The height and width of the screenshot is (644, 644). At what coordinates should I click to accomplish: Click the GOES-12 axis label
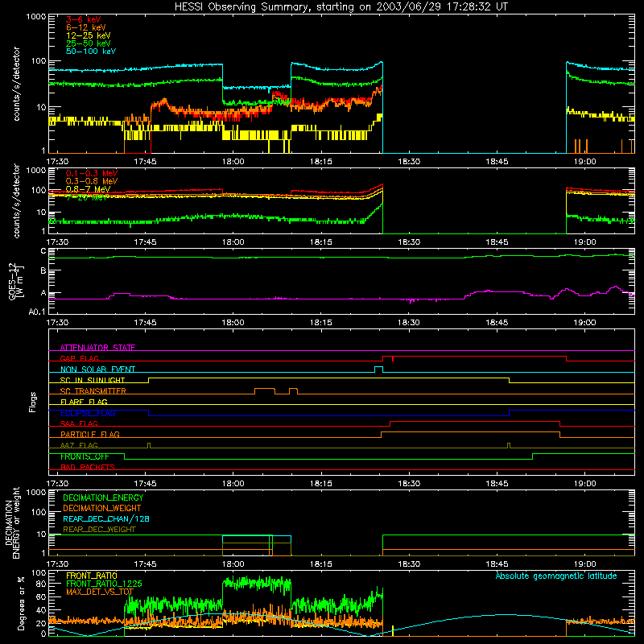16,281
